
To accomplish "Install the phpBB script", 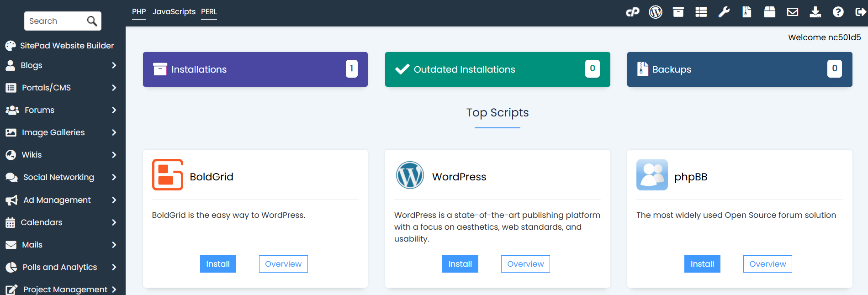I will pos(702,264).
